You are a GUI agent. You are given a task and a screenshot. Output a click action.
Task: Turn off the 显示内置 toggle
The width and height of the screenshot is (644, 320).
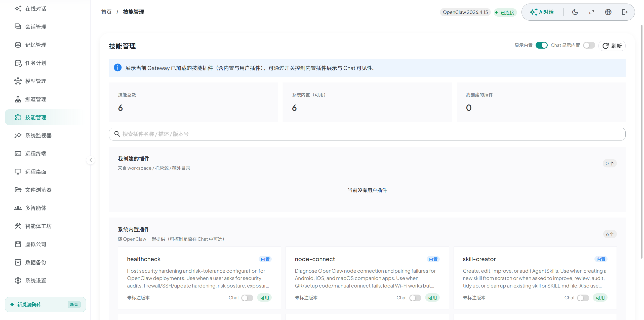[x=542, y=45]
